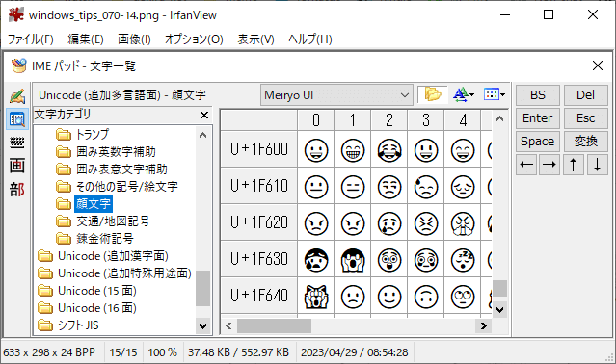Select the fearful face emoji U+1F630
The image size is (616, 364).
pyautogui.click(x=316, y=260)
